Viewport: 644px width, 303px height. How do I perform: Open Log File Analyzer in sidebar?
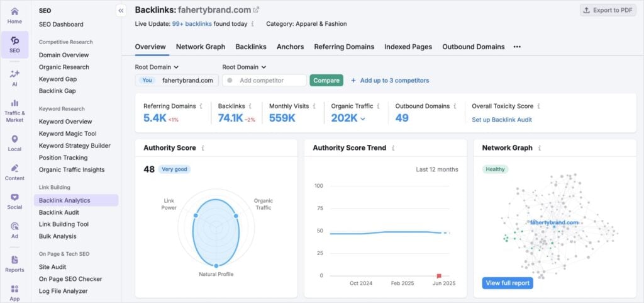(64, 290)
